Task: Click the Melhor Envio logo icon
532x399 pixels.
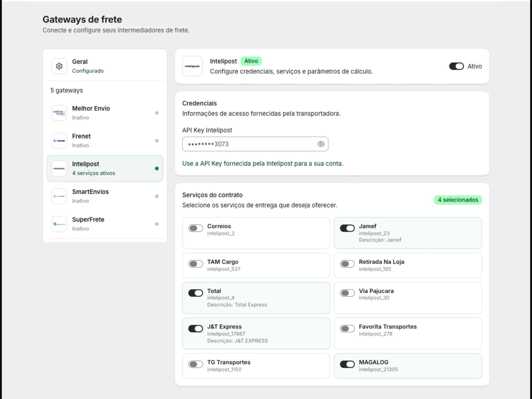Action: coord(59,113)
